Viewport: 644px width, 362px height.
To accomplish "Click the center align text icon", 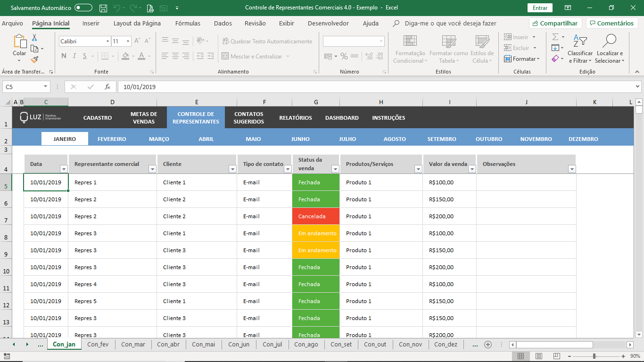I will tap(175, 56).
